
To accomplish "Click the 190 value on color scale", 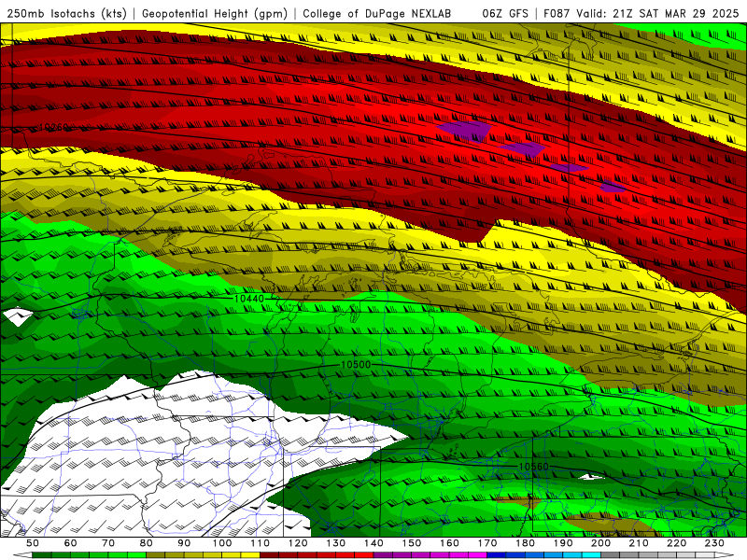I will (563, 543).
